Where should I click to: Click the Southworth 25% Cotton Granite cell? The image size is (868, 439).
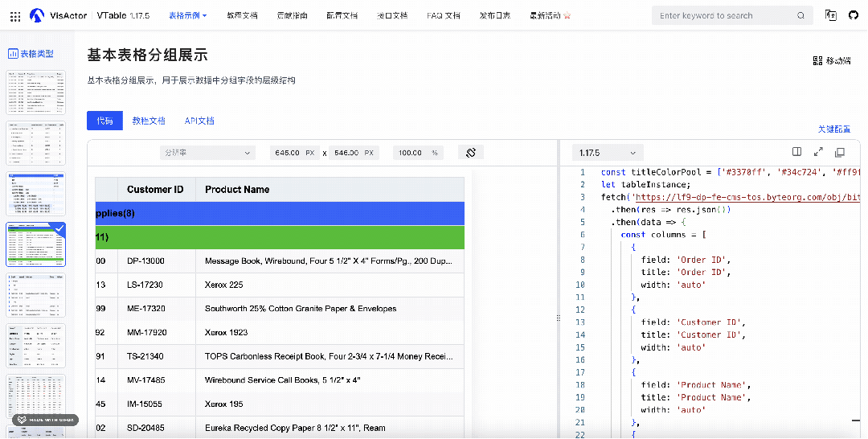[x=330, y=309]
